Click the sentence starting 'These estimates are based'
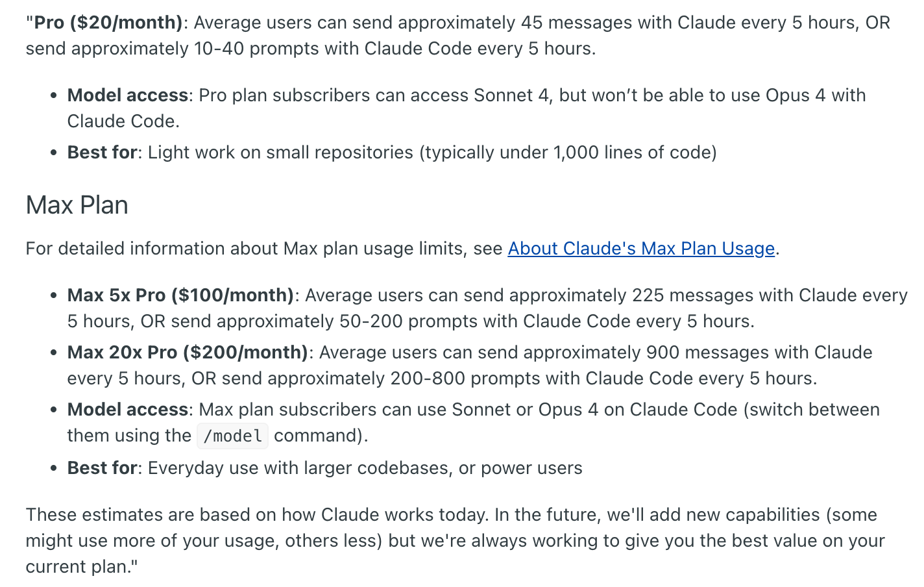The width and height of the screenshot is (924, 587). click(x=258, y=515)
